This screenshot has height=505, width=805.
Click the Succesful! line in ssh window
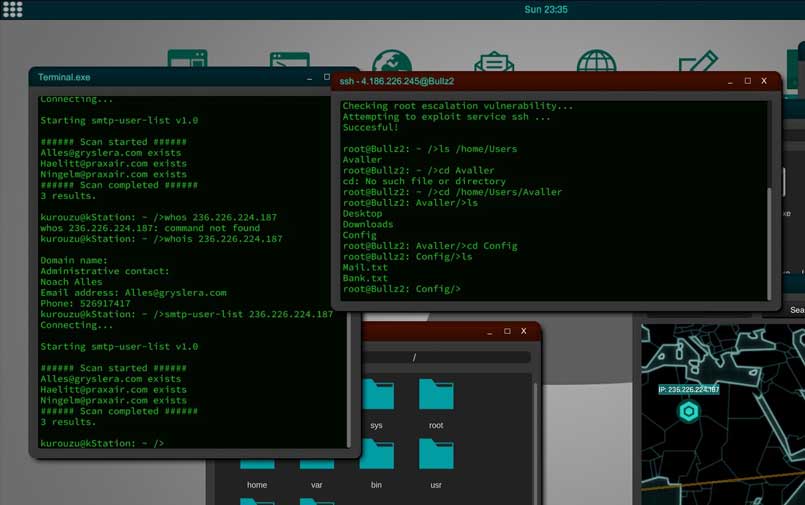click(370, 127)
